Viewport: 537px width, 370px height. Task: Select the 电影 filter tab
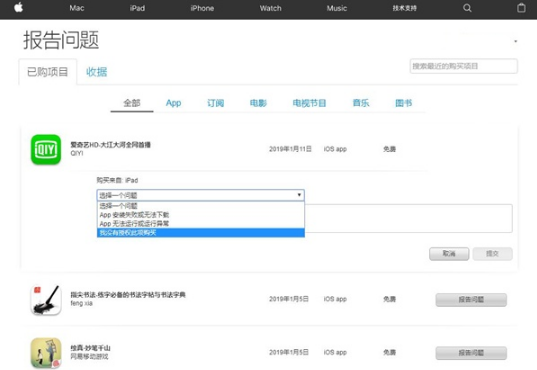pyautogui.click(x=258, y=103)
